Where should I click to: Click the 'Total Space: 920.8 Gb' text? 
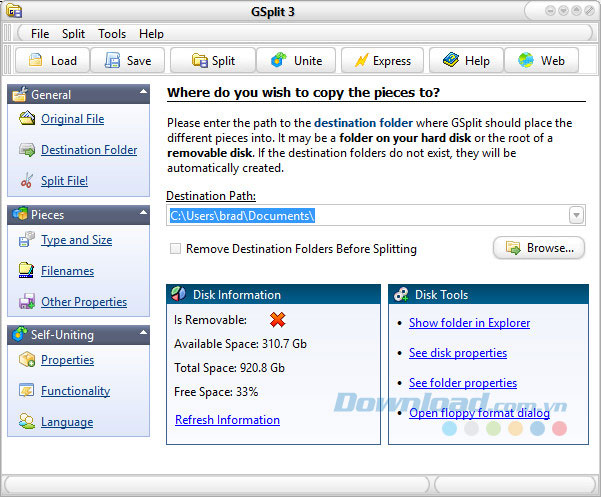pos(229,368)
